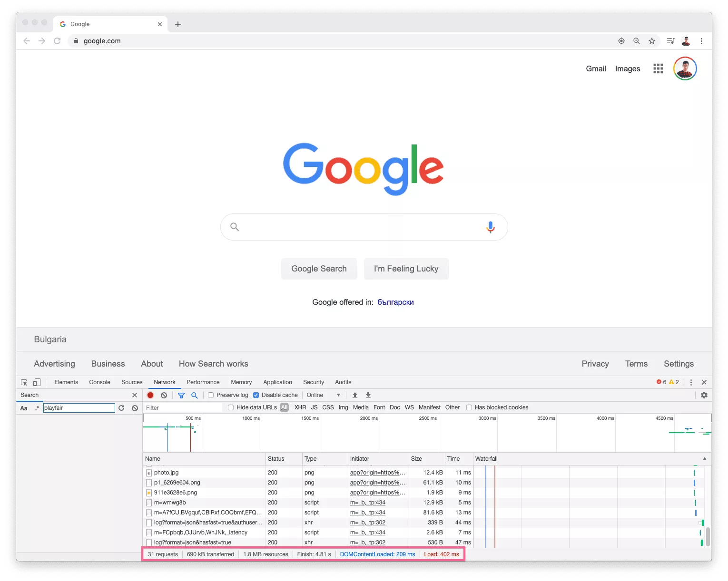Close the Search drawer
Image resolution: width=728 pixels, height=581 pixels.
(x=135, y=395)
